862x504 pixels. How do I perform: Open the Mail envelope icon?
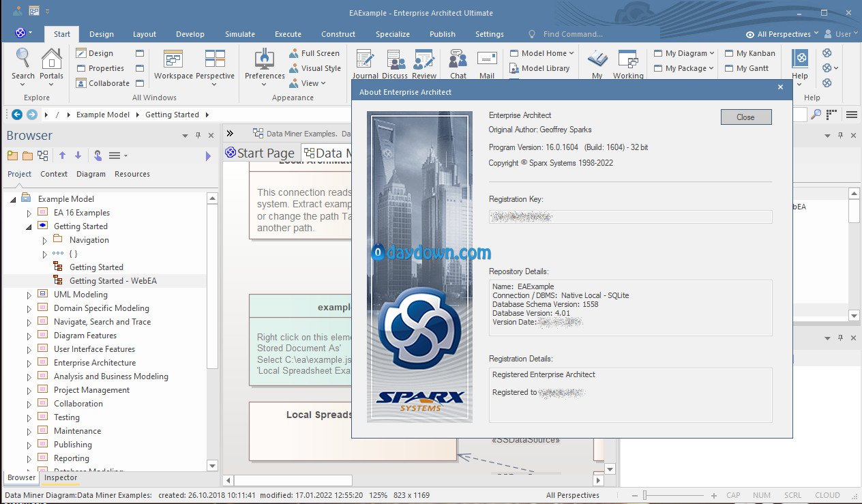(487, 59)
